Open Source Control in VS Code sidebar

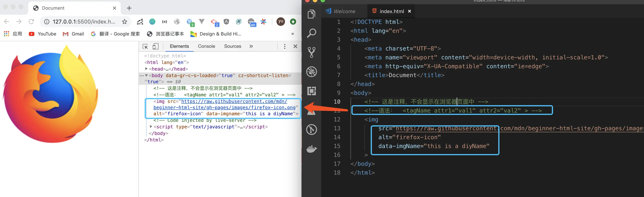(312, 52)
